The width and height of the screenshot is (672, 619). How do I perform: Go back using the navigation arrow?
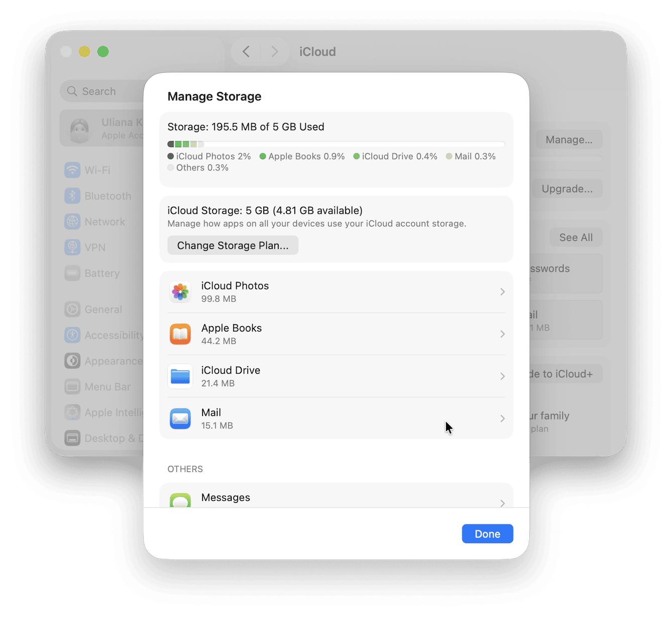pos(246,51)
